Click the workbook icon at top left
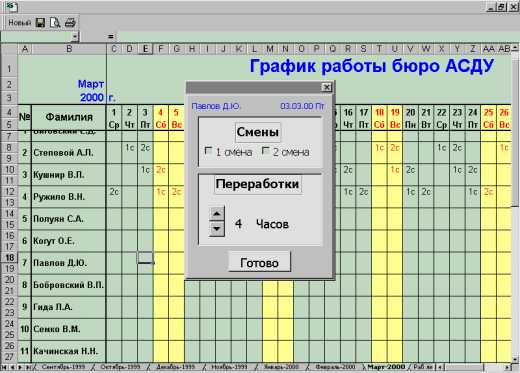The height and width of the screenshot is (373, 520). (11, 6)
